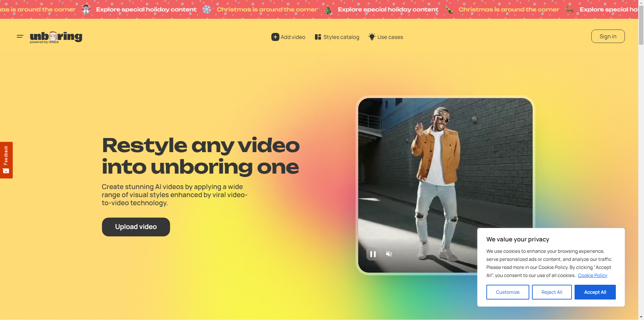The width and height of the screenshot is (644, 320).
Task: Click 'Restyle any video into unboring one' heading
Action: [201, 156]
